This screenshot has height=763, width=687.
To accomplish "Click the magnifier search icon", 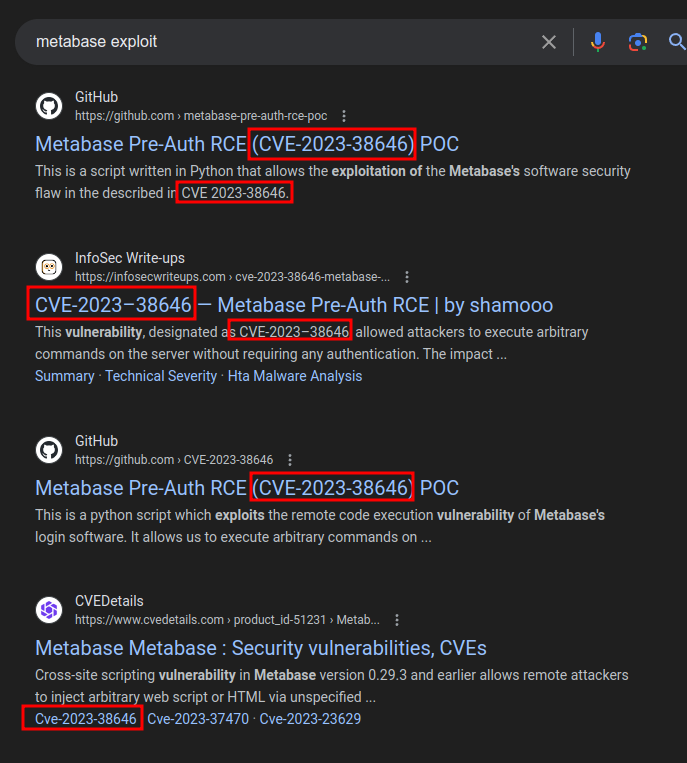I will click(677, 42).
